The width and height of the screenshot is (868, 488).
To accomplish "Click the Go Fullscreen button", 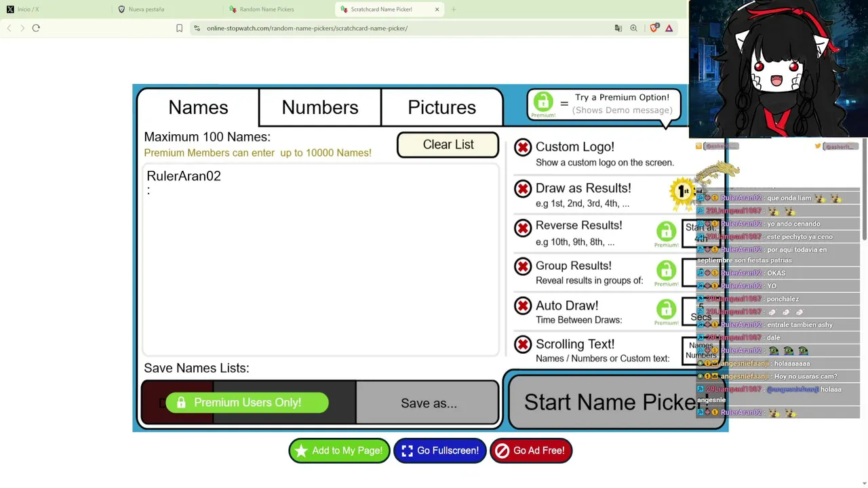I will point(440,451).
